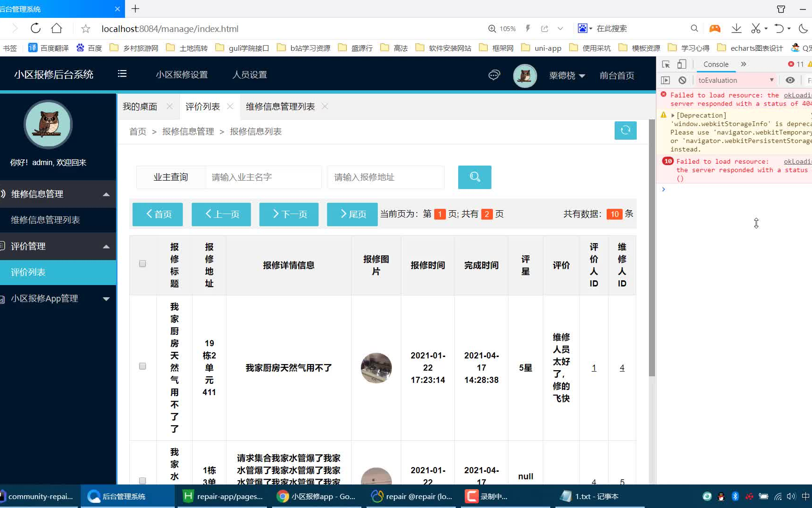This screenshot has height=508, width=812.
Task: Tick the select-all checkbox in table header
Action: pos(142,264)
